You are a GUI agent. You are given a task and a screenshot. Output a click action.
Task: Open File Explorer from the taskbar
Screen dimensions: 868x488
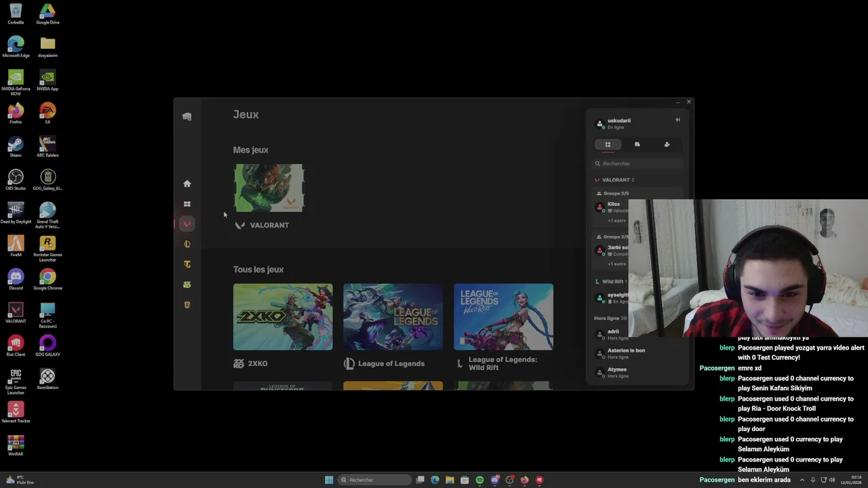450,480
